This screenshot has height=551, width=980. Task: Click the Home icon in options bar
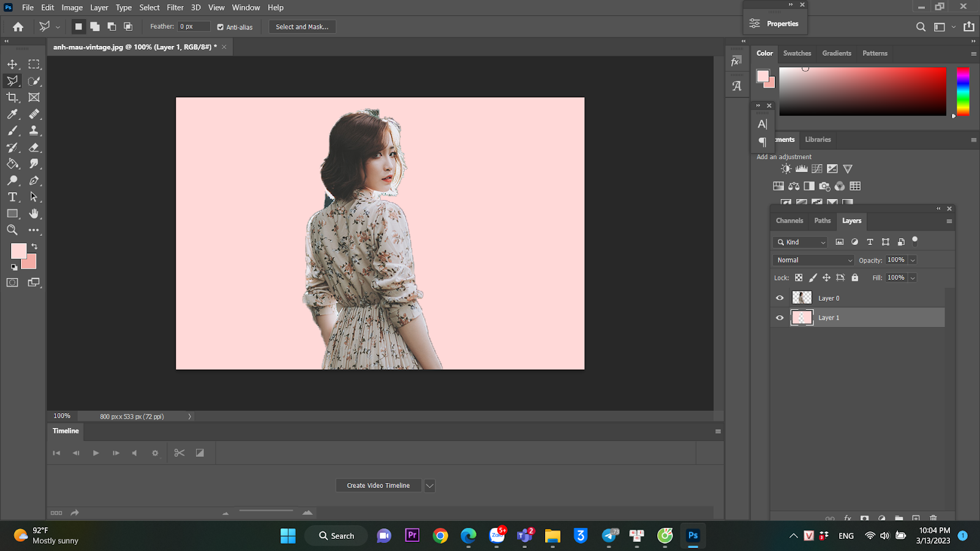tap(18, 27)
